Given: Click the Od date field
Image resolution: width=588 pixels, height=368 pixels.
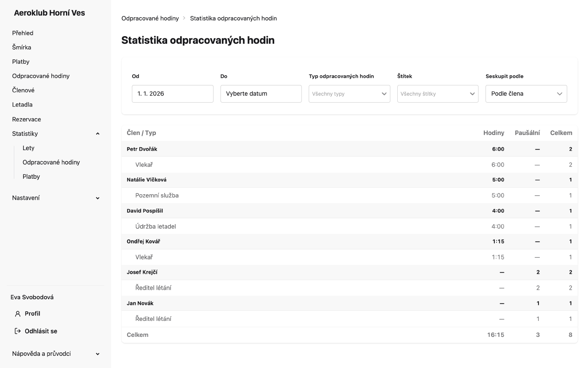Looking at the screenshot, I should pyautogui.click(x=173, y=94).
